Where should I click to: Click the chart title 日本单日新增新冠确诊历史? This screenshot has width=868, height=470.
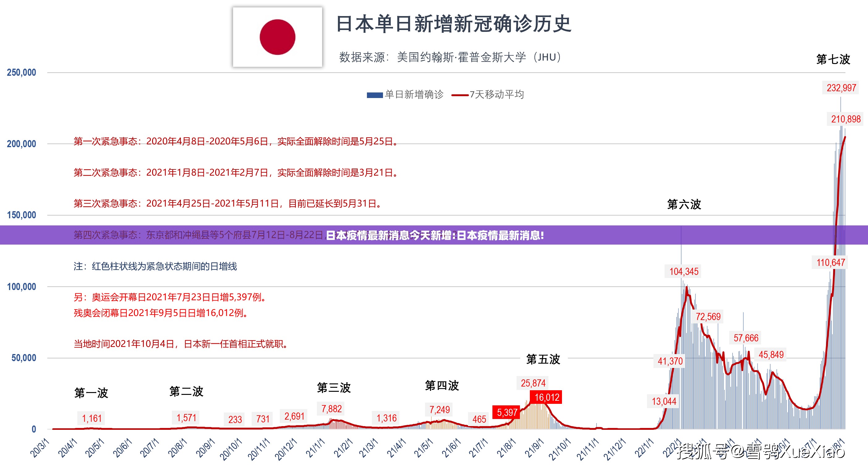click(x=453, y=24)
